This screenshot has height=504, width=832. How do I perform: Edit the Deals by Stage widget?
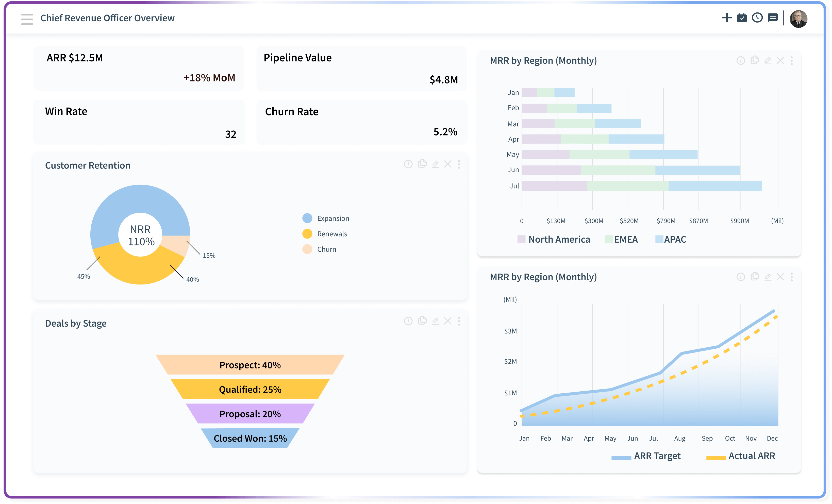coord(435,321)
